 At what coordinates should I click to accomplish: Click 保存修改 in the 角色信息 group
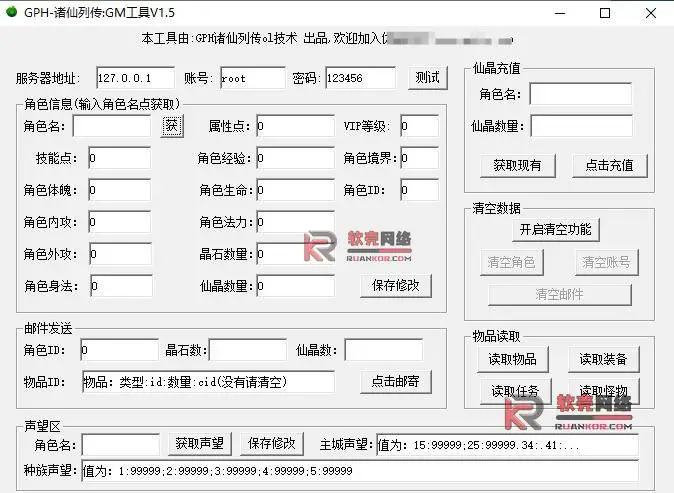(x=396, y=285)
